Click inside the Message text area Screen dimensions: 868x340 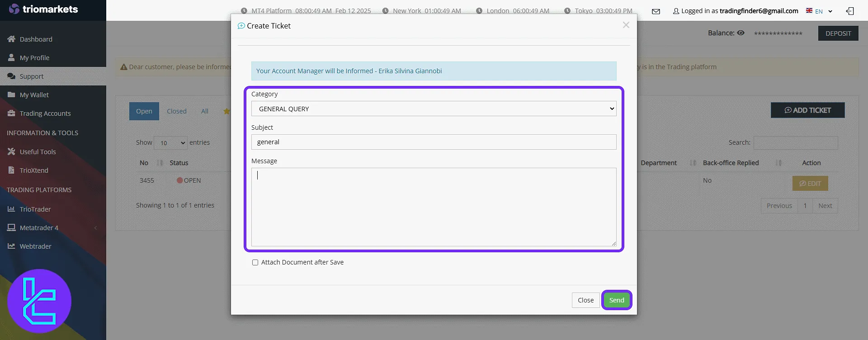tap(434, 207)
